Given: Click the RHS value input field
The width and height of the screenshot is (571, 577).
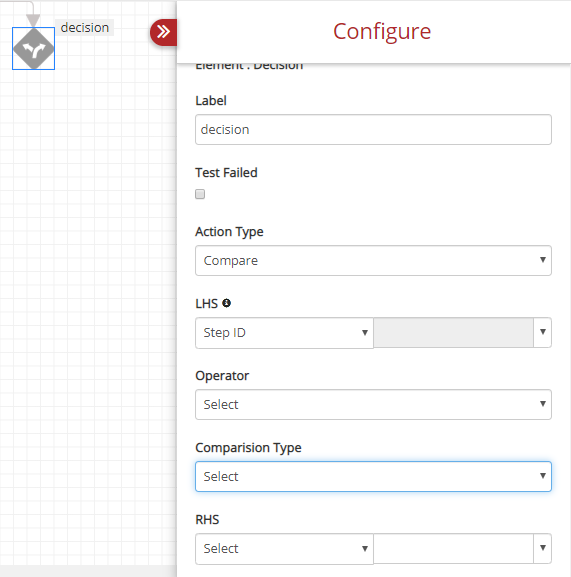Looking at the screenshot, I should [453, 549].
